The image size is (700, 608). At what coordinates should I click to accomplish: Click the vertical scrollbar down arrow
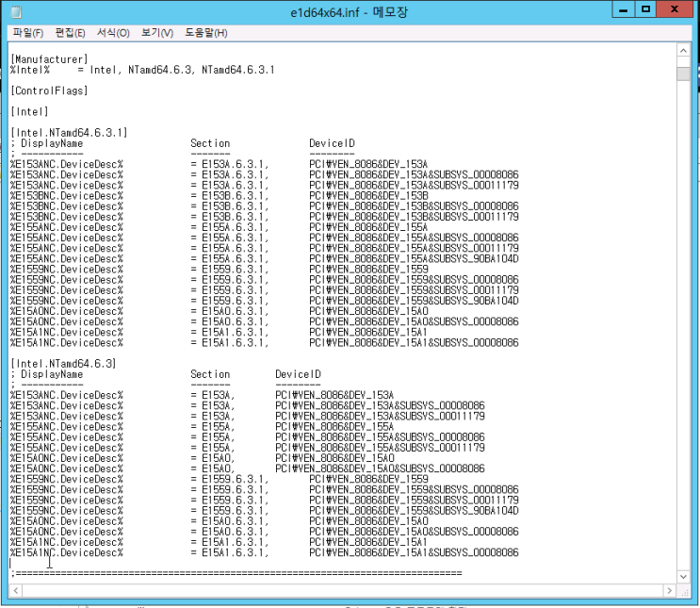[683, 576]
